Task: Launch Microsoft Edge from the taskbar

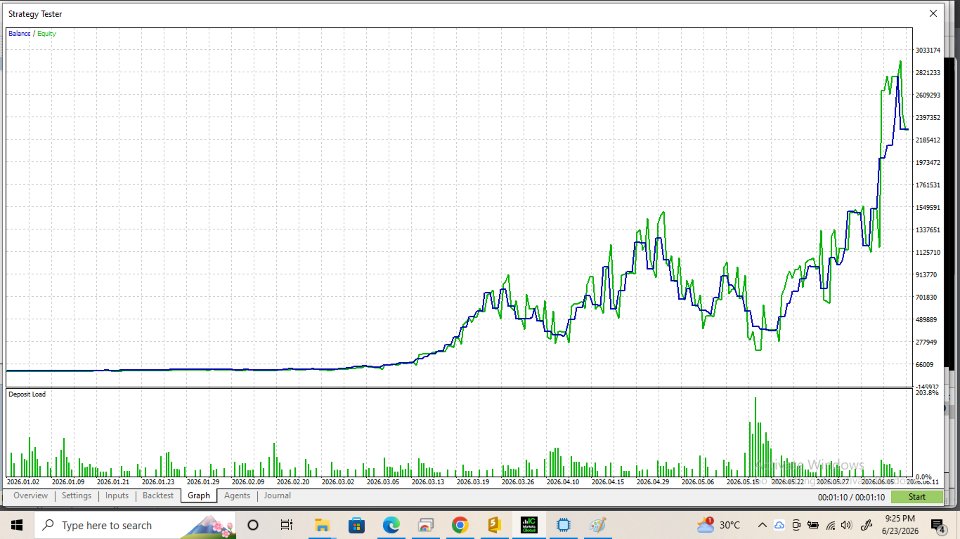Action: (x=391, y=525)
